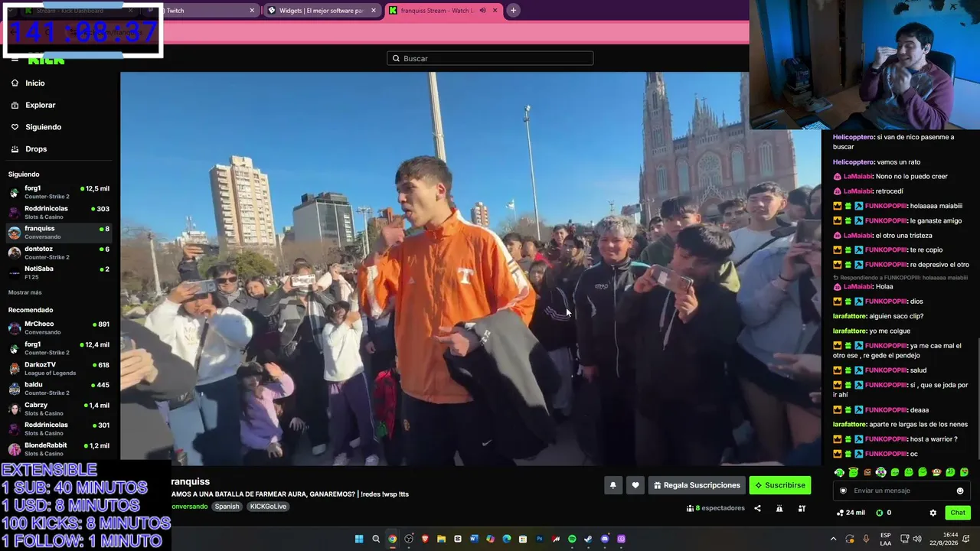
Task: Click the 24 mil channel points balance
Action: point(851,513)
